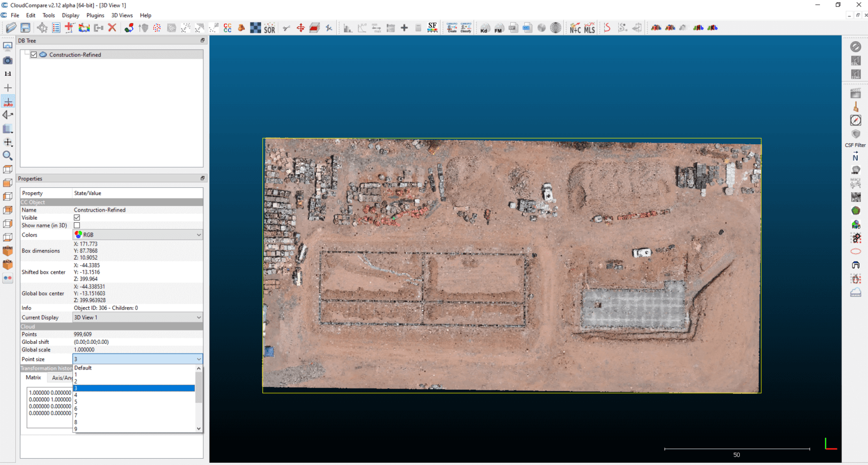Click the Open file folder icon
The image size is (868, 465).
pos(11,28)
